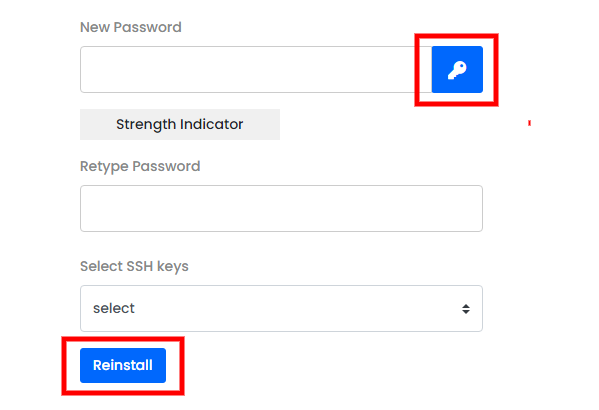Expand SSH keys list via up-down arrows

tap(466, 309)
